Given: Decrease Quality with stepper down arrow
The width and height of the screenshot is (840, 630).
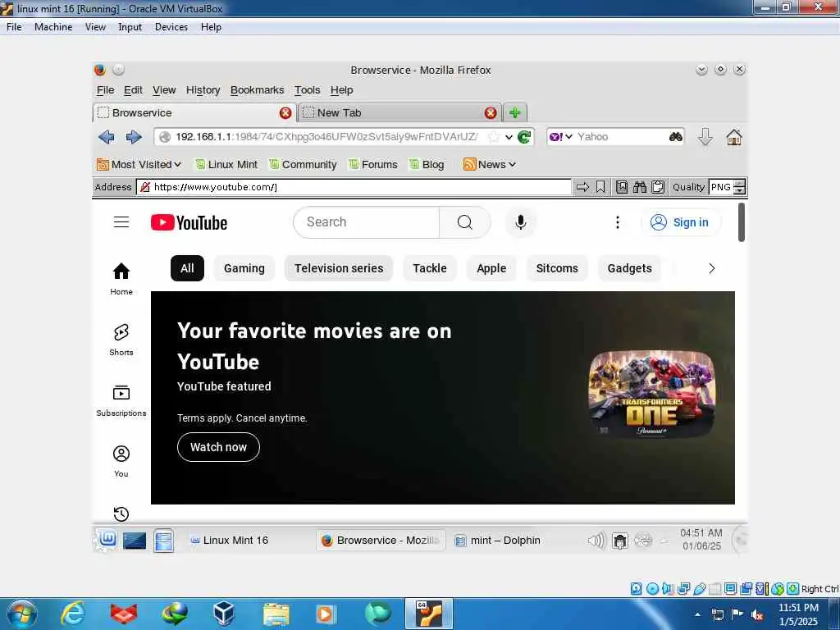Looking at the screenshot, I should pos(739,190).
